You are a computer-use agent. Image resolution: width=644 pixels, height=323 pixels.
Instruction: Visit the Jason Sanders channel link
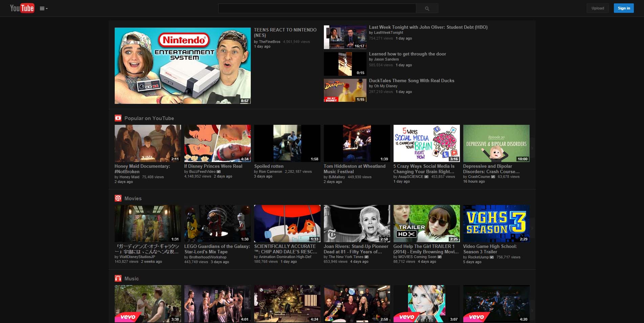[x=386, y=59]
